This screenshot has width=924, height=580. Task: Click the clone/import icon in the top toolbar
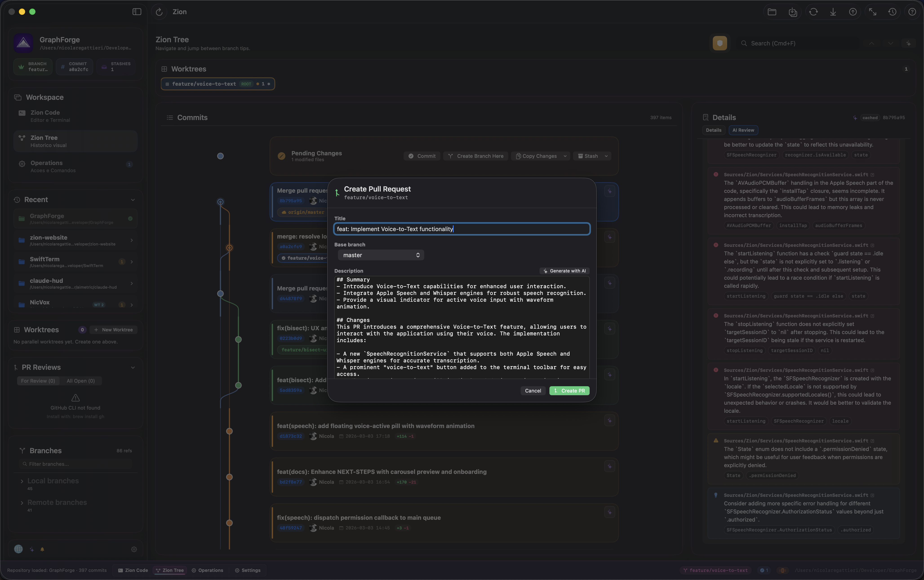[793, 12]
